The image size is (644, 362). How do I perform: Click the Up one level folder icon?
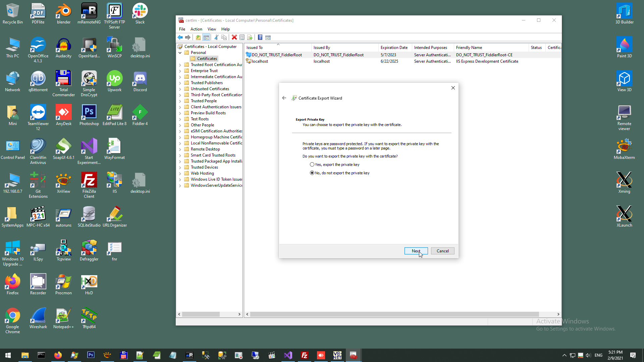[x=198, y=38]
